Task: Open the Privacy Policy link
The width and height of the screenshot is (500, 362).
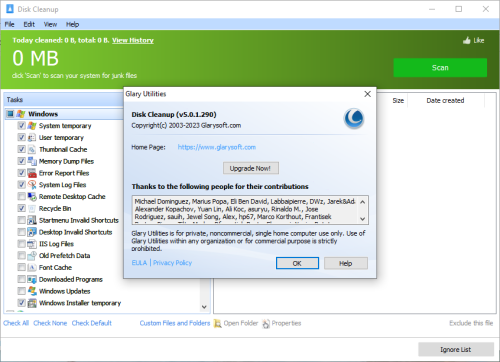Action: click(172, 263)
